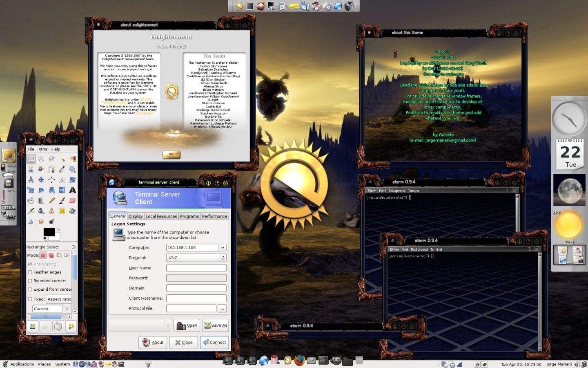Enable Expand from center checkbox
Image resolution: width=588 pixels, height=368 pixels.
tap(30, 289)
